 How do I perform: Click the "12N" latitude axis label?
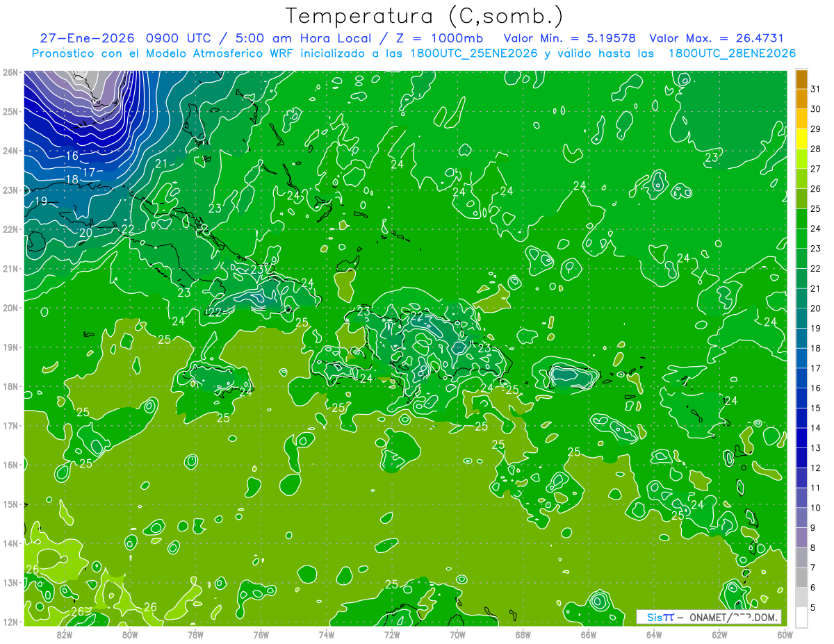coord(10,622)
